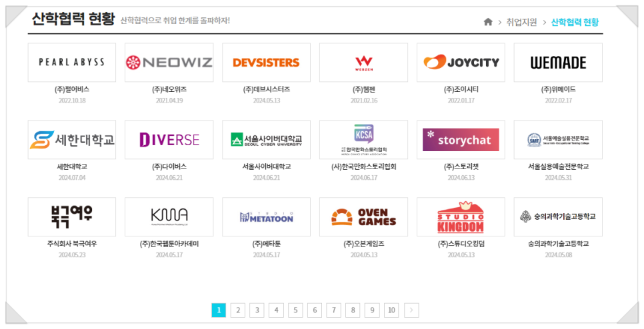
Task: Open the Seoul Cyber University logo card
Action: click(266, 139)
